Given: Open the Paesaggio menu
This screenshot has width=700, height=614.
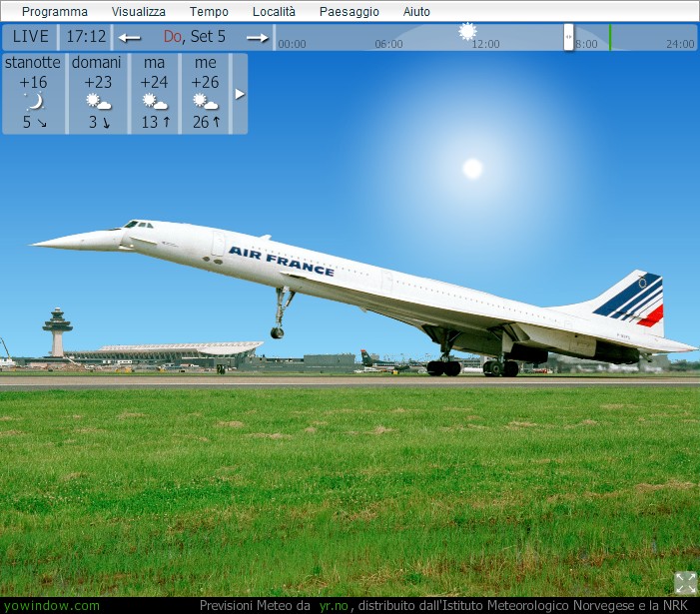Looking at the screenshot, I should tap(350, 12).
